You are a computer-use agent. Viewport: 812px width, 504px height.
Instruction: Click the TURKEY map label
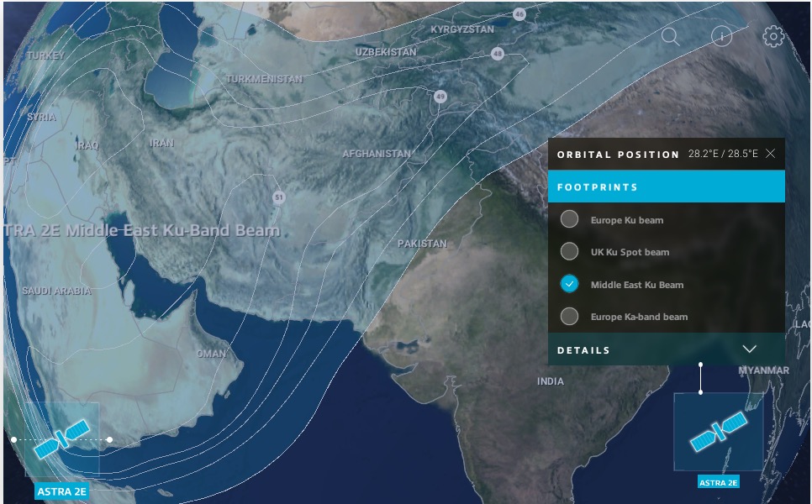45,55
